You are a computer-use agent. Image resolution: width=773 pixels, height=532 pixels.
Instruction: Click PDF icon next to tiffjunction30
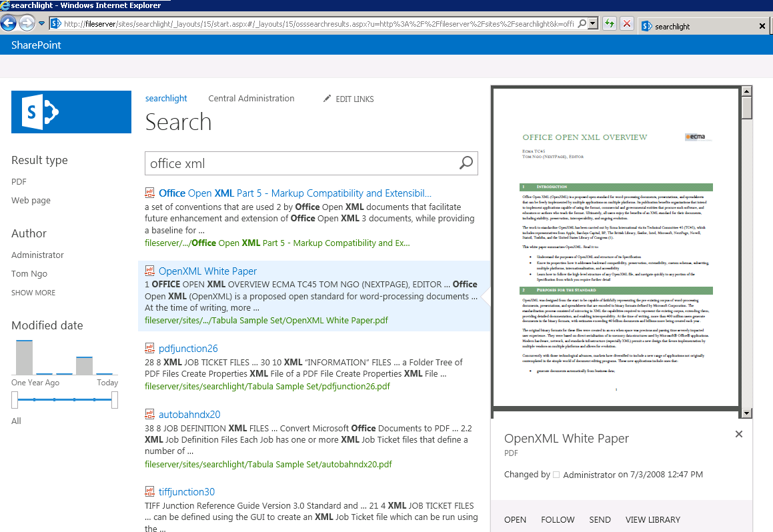[150, 492]
